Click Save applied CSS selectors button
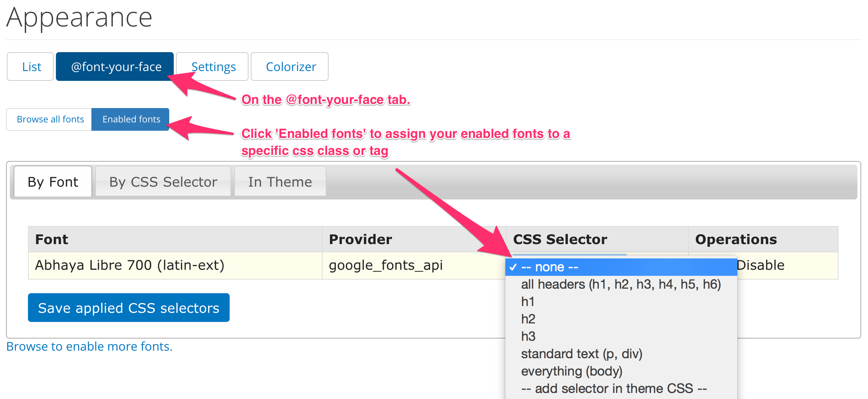 point(129,308)
